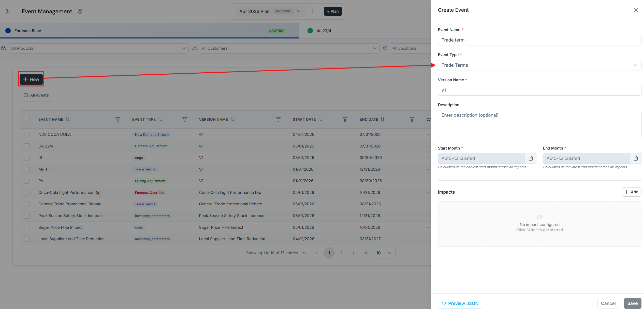Screen dimensions: 644x309
Task: Open End Month calendar picker
Action: coord(636,158)
